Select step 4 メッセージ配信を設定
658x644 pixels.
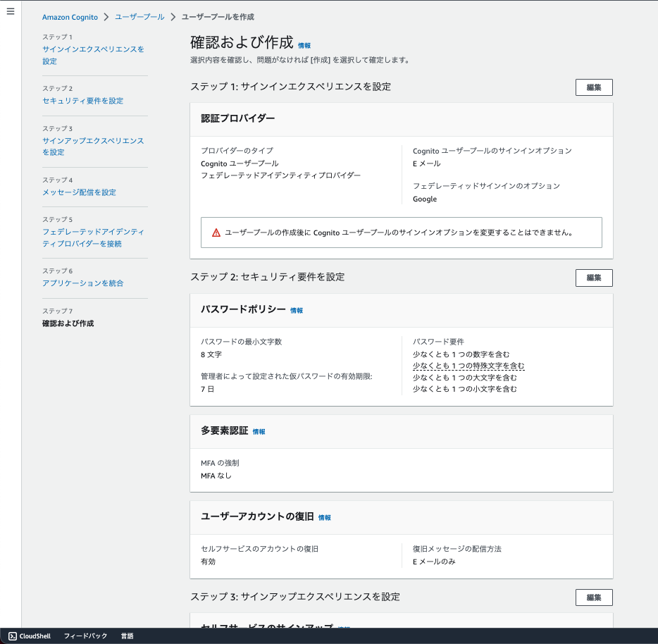point(79,192)
